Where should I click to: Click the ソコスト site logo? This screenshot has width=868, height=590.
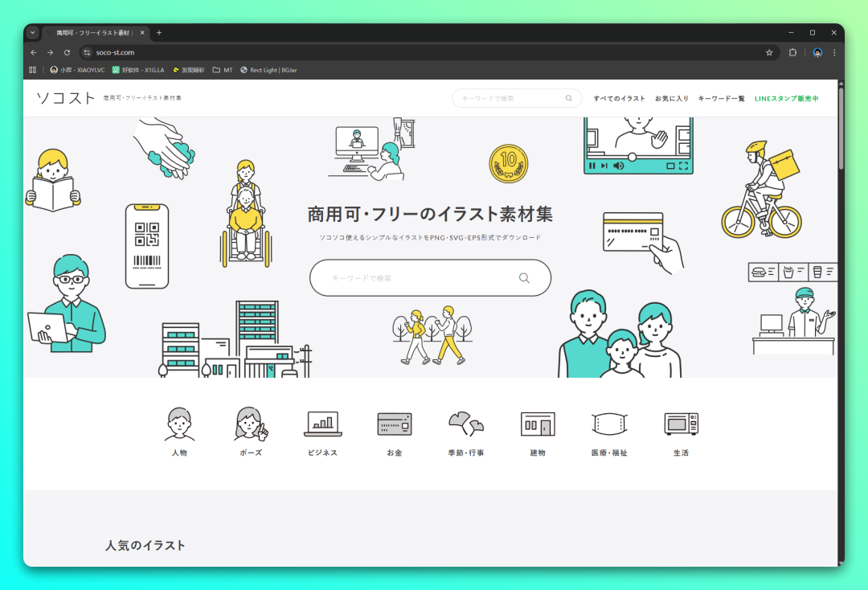[x=65, y=98]
